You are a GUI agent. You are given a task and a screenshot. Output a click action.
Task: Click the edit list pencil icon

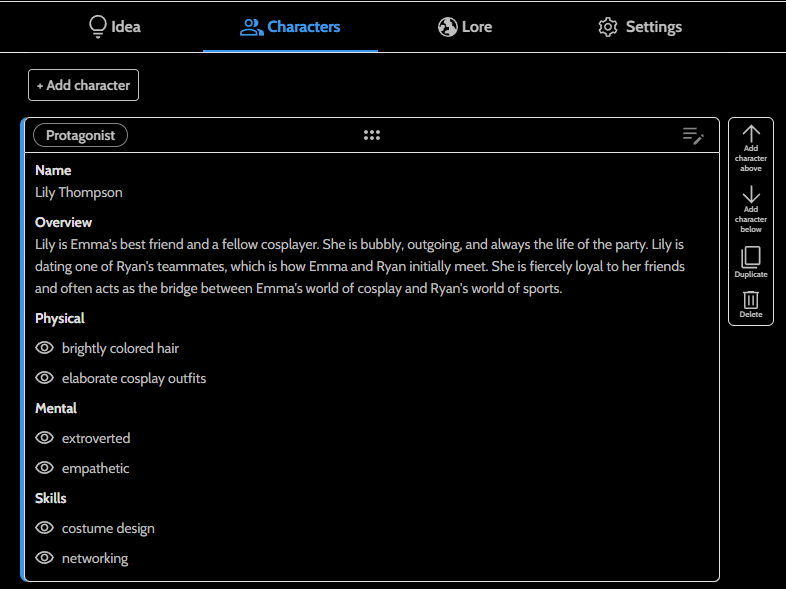(693, 136)
